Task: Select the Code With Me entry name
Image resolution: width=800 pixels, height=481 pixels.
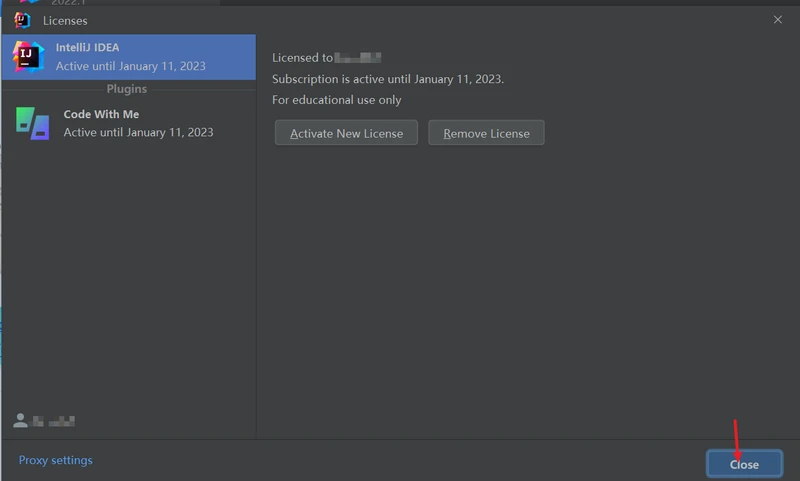Action: click(x=101, y=114)
